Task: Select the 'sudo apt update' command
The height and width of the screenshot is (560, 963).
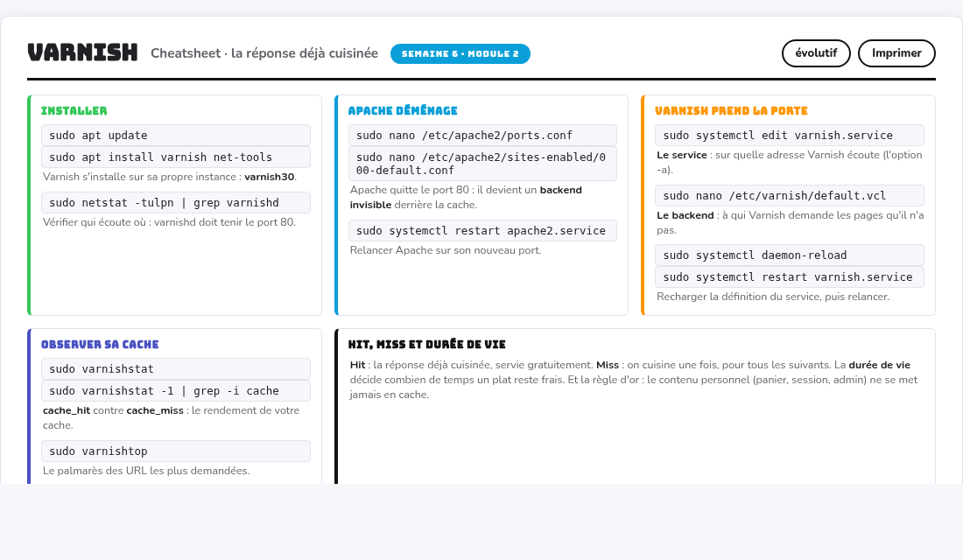Action: tap(176, 135)
